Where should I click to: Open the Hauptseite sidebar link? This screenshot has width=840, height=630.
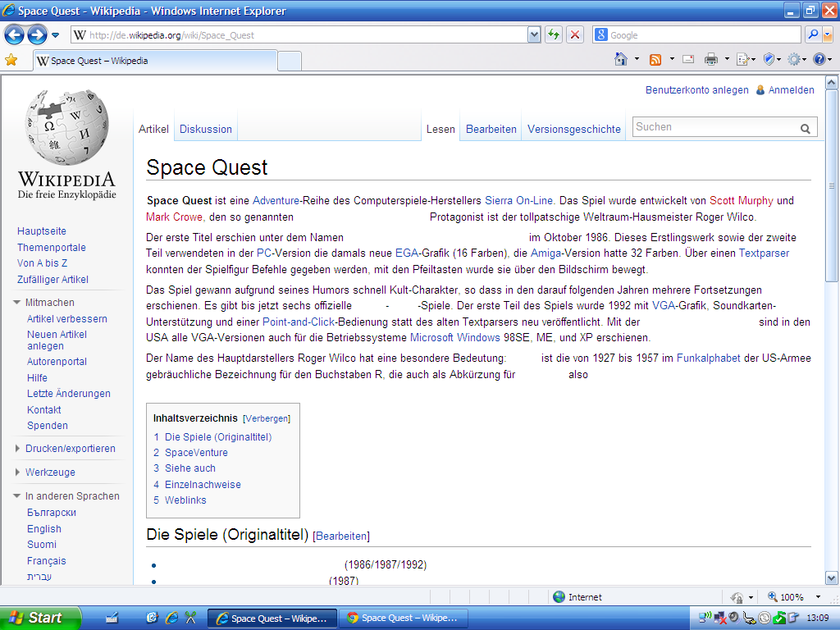point(42,231)
